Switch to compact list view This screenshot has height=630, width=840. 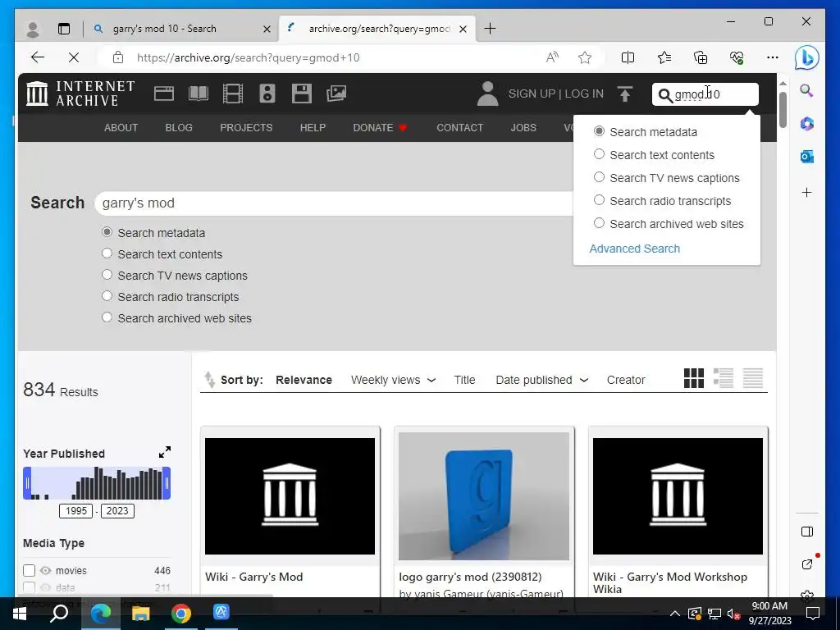click(753, 378)
